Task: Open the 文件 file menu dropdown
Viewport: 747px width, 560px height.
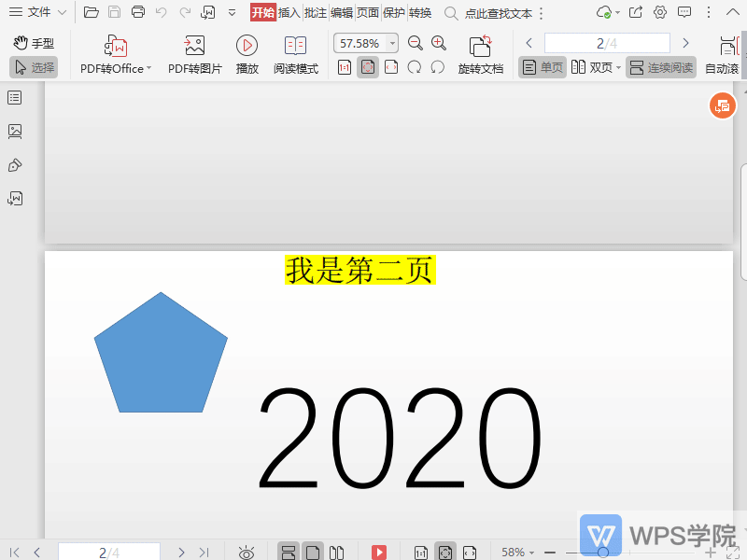Action: click(39, 13)
